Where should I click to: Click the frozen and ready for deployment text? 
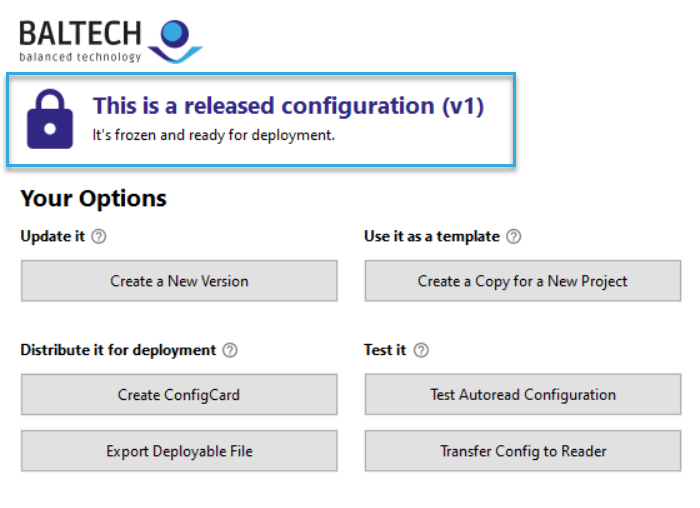coord(213,135)
